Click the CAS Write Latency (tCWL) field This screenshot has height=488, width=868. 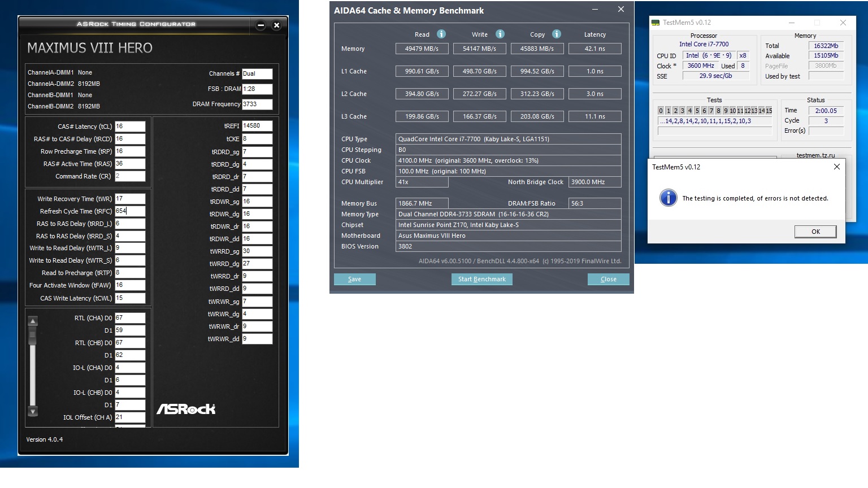(130, 298)
